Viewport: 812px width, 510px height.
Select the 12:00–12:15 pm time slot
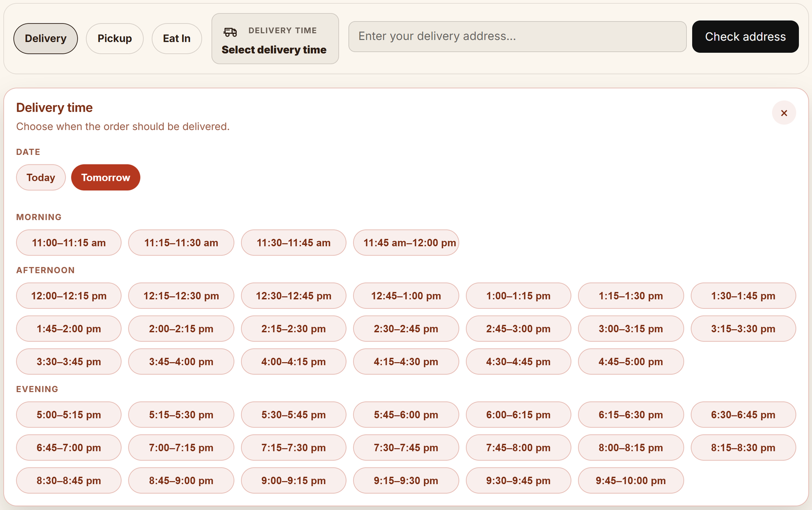(69, 296)
